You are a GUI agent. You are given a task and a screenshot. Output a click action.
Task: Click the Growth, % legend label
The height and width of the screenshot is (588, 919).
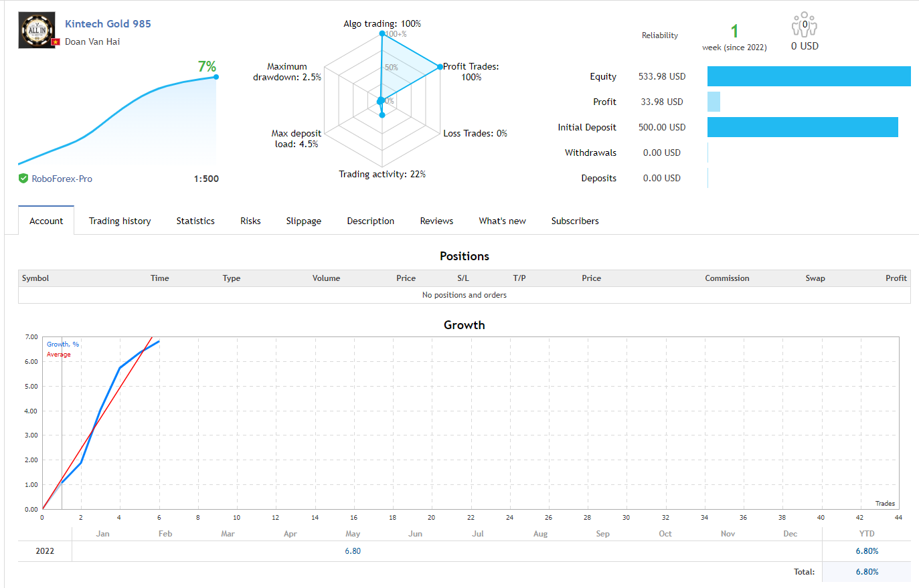(63, 345)
